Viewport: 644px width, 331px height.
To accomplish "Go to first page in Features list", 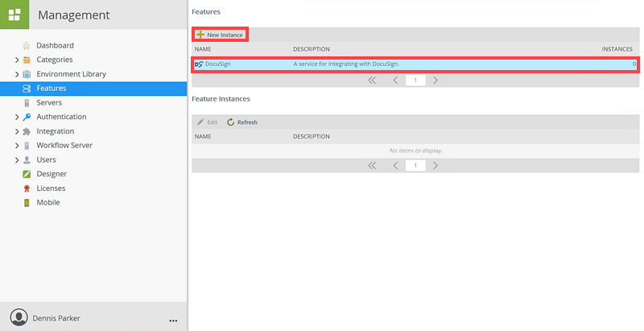I will pos(372,80).
